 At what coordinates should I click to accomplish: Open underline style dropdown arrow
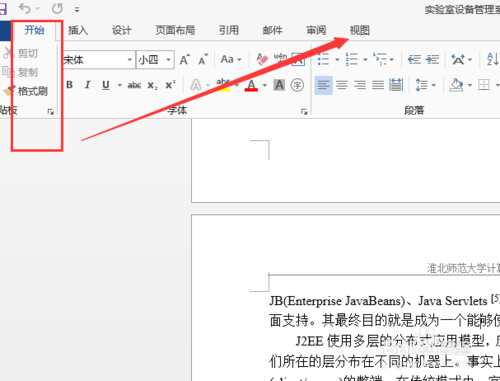point(119,85)
